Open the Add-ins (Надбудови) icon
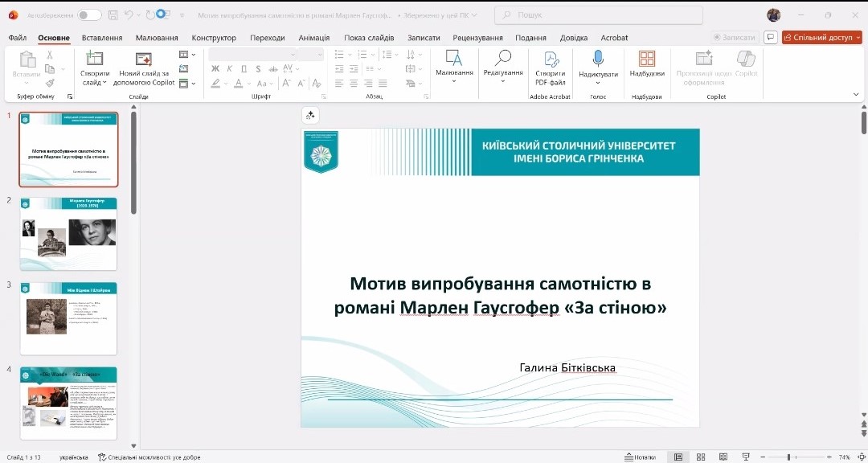868x463 pixels. (x=647, y=59)
